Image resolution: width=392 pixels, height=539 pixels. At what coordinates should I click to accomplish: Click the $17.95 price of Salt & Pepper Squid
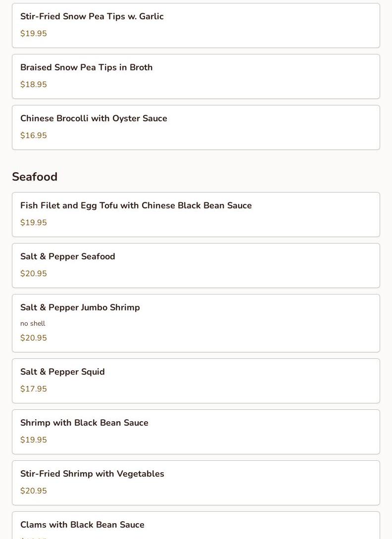tap(34, 389)
